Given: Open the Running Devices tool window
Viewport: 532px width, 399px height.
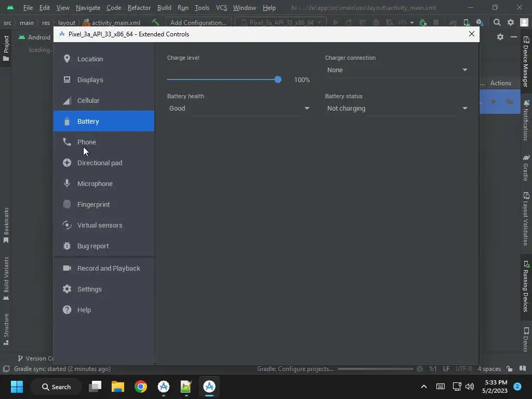Looking at the screenshot, I should pos(526,286).
